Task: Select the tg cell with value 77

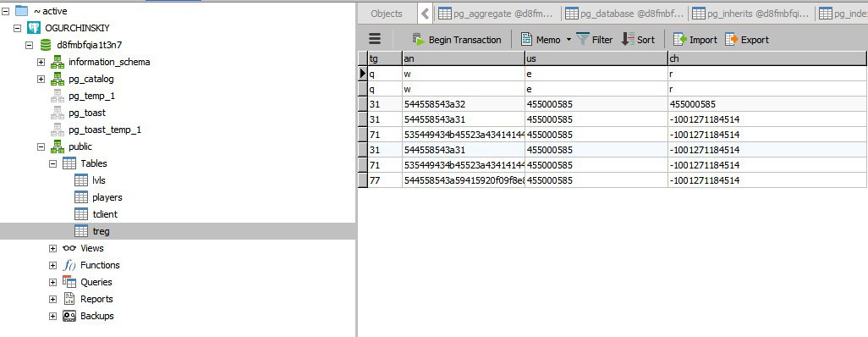Action: point(385,180)
